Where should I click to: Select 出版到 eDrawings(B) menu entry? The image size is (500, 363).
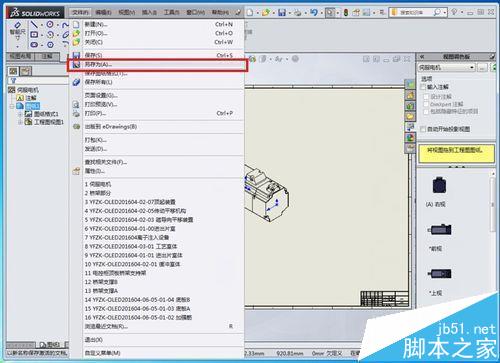pyautogui.click(x=158, y=127)
